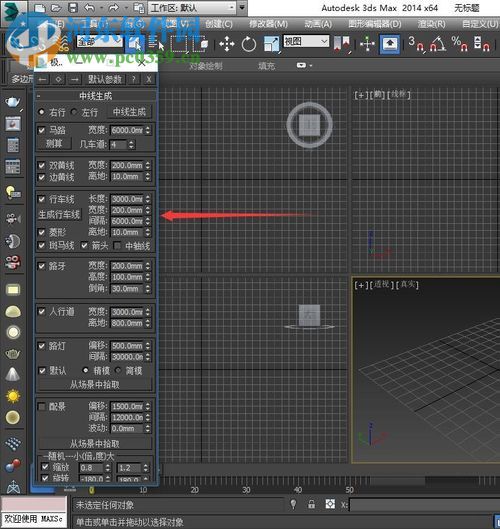The image size is (500, 529).
Task: Uncheck the 行车线 checkbox
Action: [x=41, y=199]
